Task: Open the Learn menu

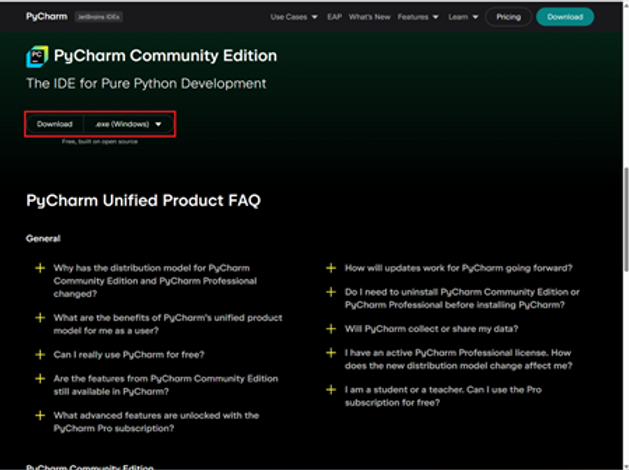Action: coord(458,17)
